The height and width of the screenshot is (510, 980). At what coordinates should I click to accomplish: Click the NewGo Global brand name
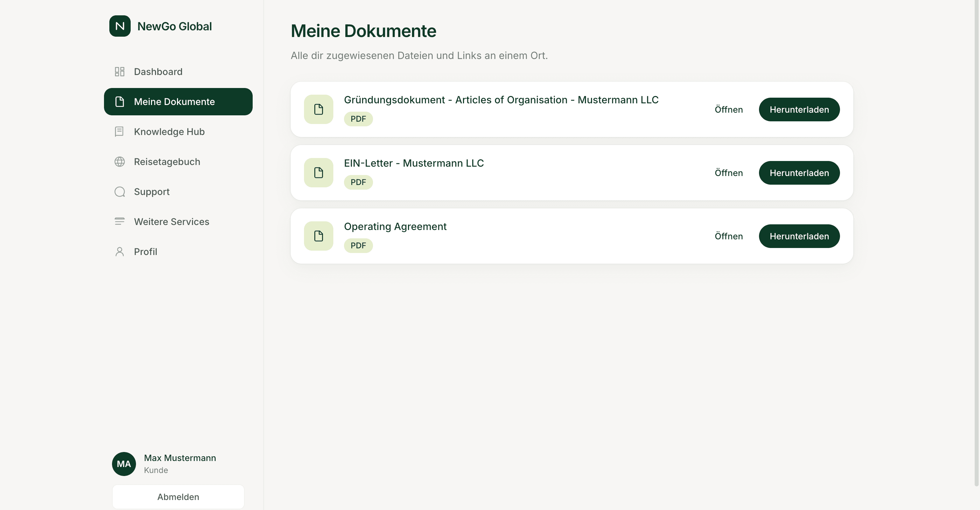coord(175,26)
